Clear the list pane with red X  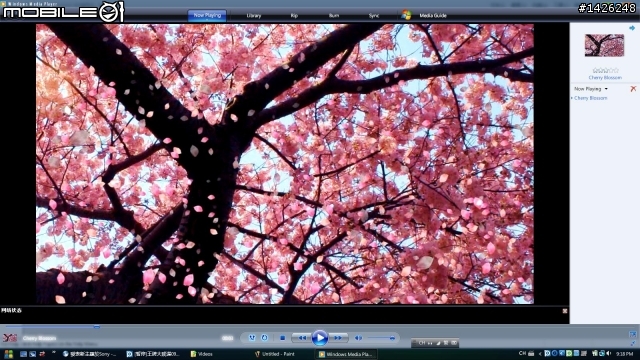633,89
